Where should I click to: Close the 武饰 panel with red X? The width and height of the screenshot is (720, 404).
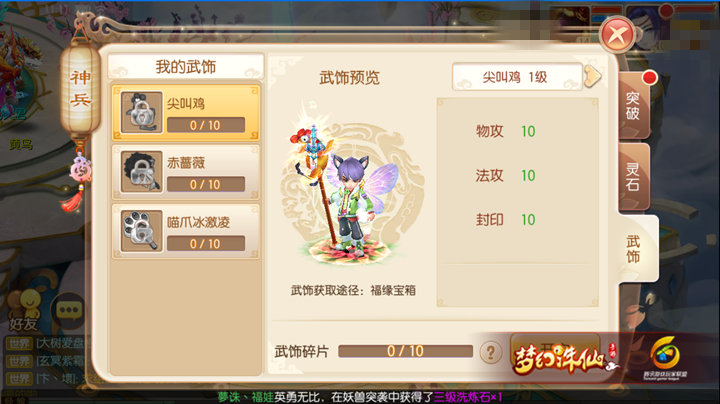pyautogui.click(x=617, y=34)
